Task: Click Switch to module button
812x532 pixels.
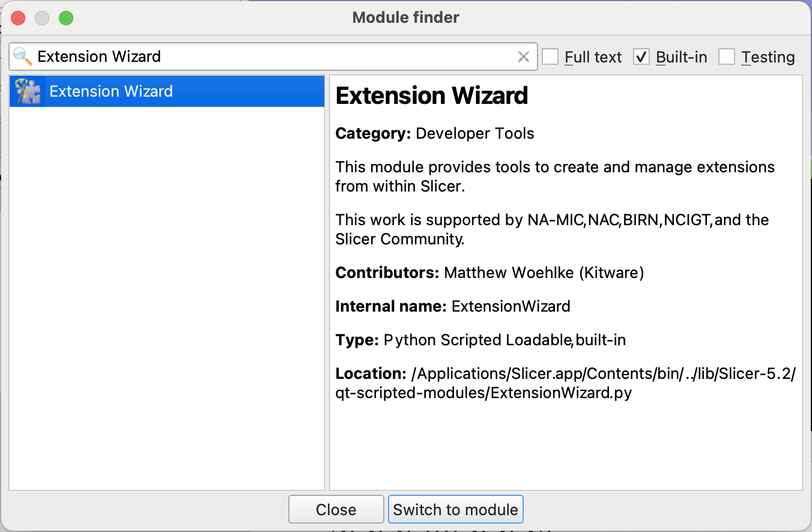Action: point(456,509)
